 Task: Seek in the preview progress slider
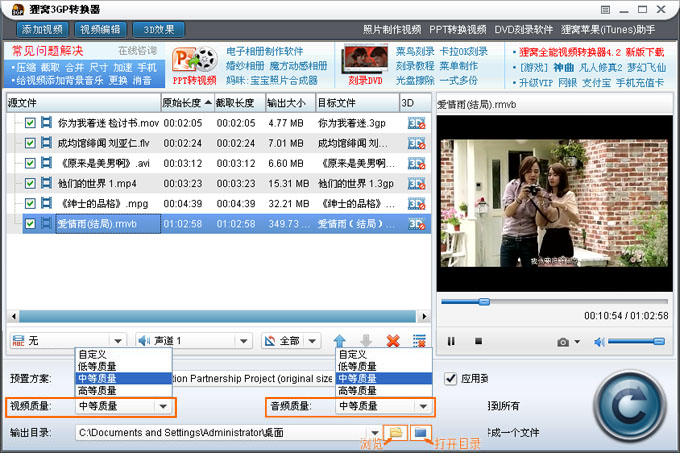pyautogui.click(x=554, y=302)
